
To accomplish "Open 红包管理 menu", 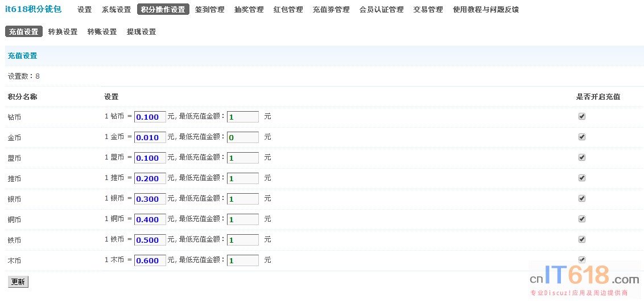I will [288, 10].
